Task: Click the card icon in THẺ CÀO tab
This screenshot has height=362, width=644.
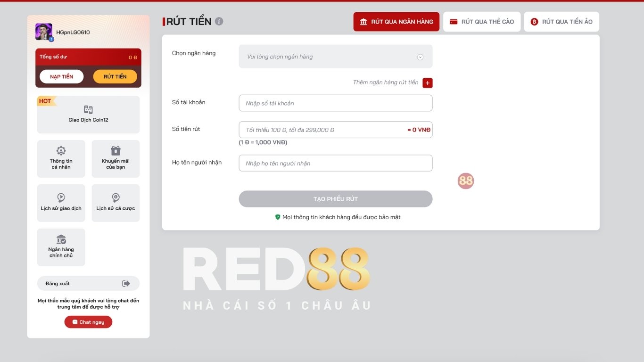Action: point(454,22)
